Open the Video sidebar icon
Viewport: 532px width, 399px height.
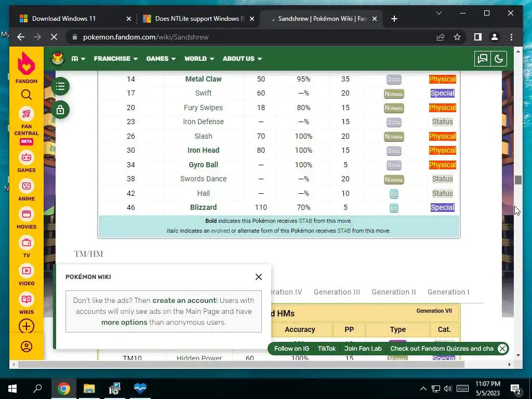click(x=26, y=271)
